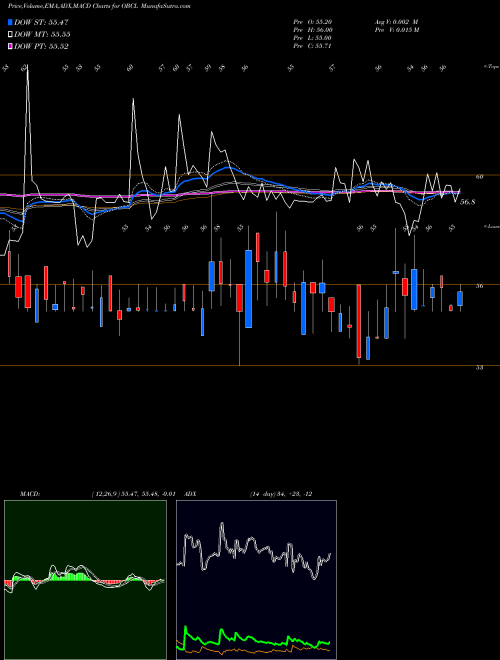This screenshot has width=500, height=660.
Task: Select the DOW MT value label
Action: 42,35
